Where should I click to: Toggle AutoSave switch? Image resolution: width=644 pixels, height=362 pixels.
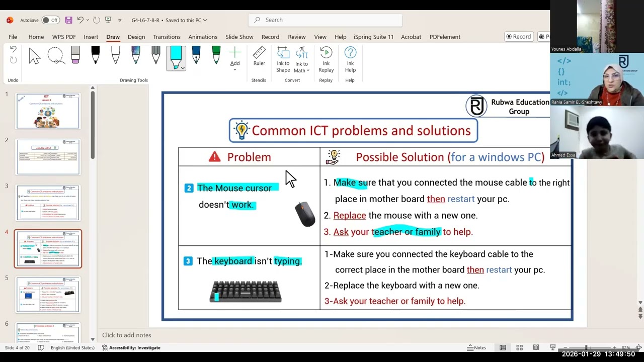tap(50, 20)
